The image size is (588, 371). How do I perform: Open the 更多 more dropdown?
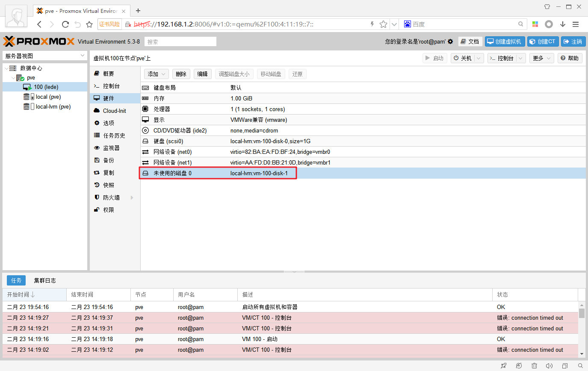[541, 58]
